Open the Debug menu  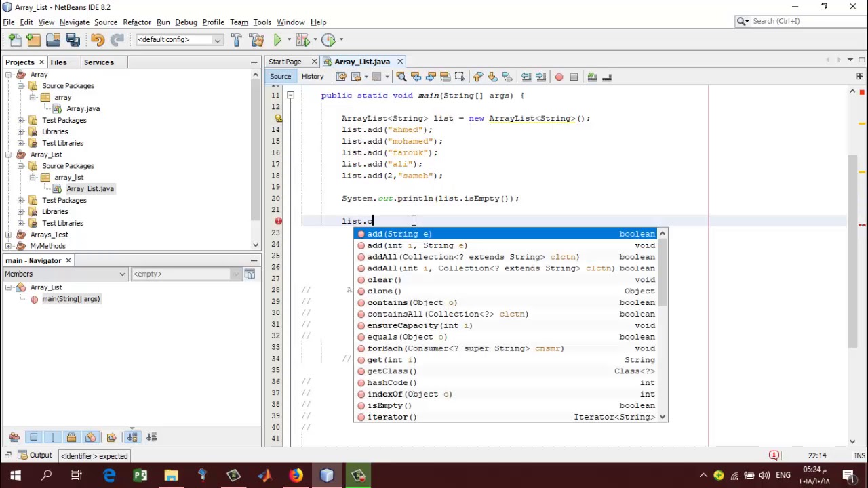[x=186, y=22]
